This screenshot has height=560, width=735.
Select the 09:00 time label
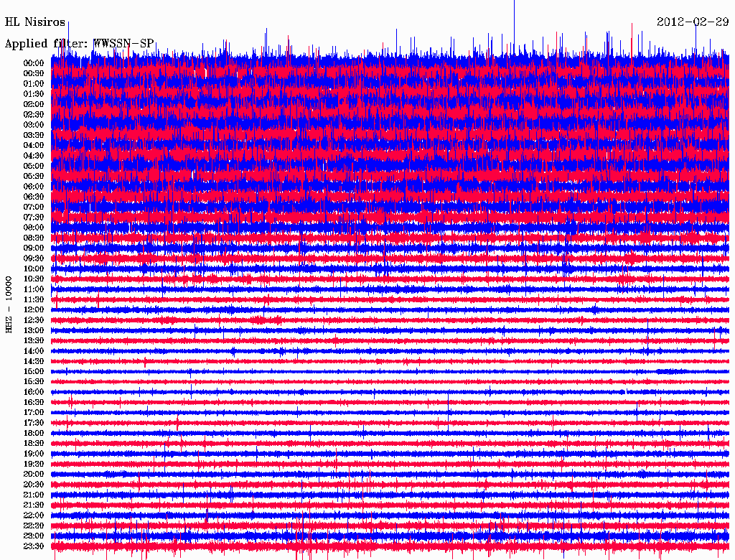click(34, 248)
